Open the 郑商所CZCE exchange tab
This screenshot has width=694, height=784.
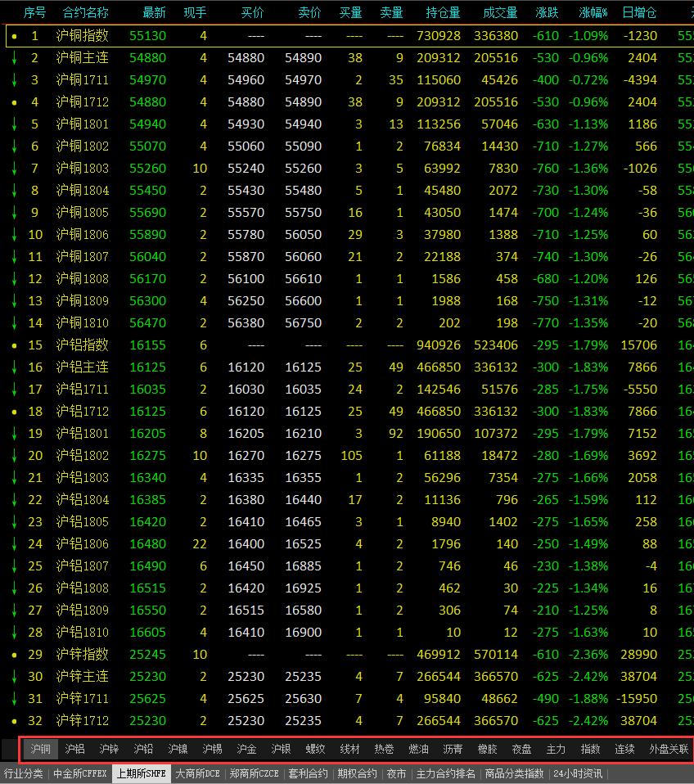click(255, 773)
